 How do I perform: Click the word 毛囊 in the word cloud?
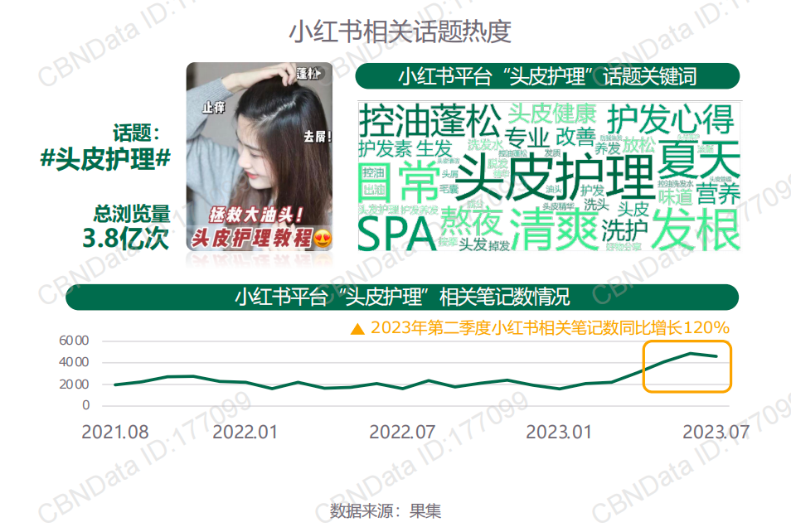[449, 189]
